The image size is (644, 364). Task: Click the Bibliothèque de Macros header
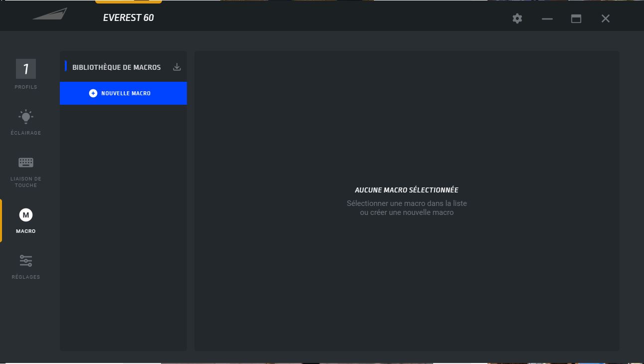tap(117, 67)
